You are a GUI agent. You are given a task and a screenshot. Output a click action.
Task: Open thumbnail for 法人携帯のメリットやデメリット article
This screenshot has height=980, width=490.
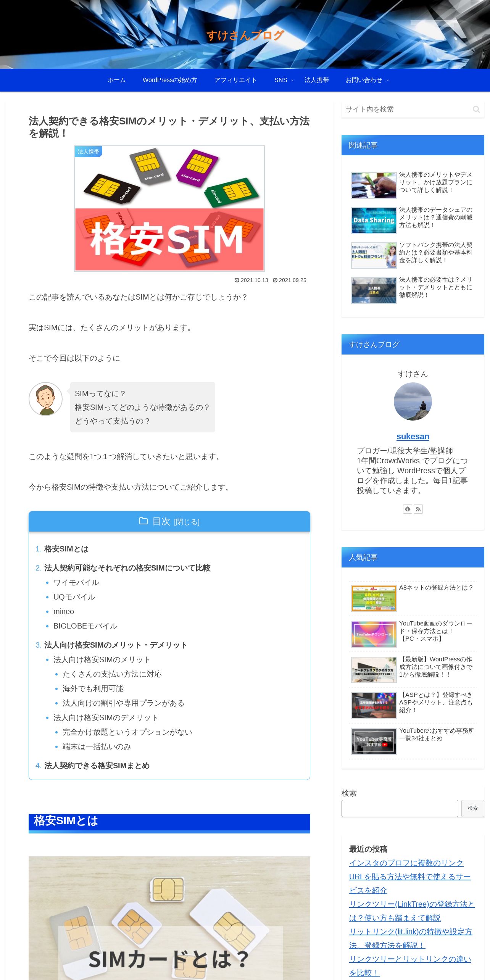tap(374, 185)
